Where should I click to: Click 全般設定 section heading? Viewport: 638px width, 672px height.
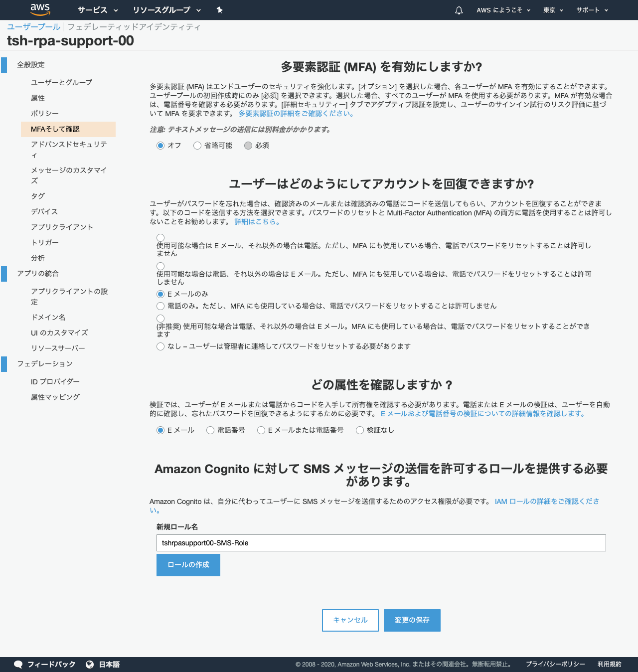pos(31,65)
